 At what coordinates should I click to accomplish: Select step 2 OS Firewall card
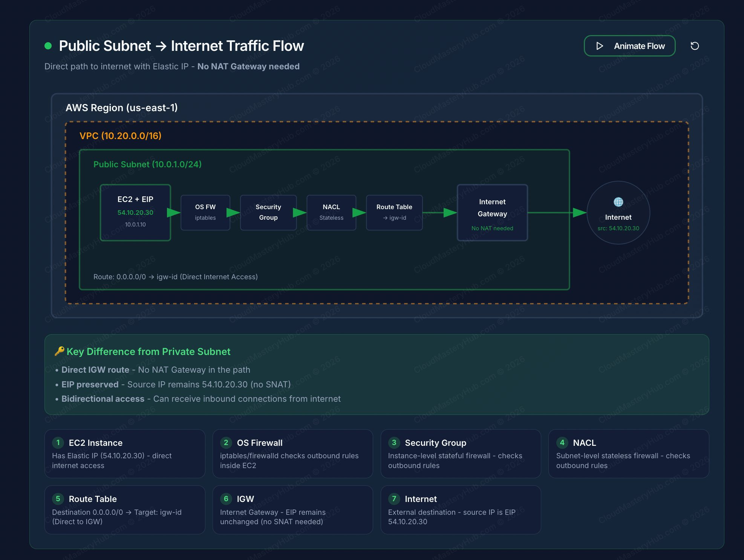tap(292, 454)
